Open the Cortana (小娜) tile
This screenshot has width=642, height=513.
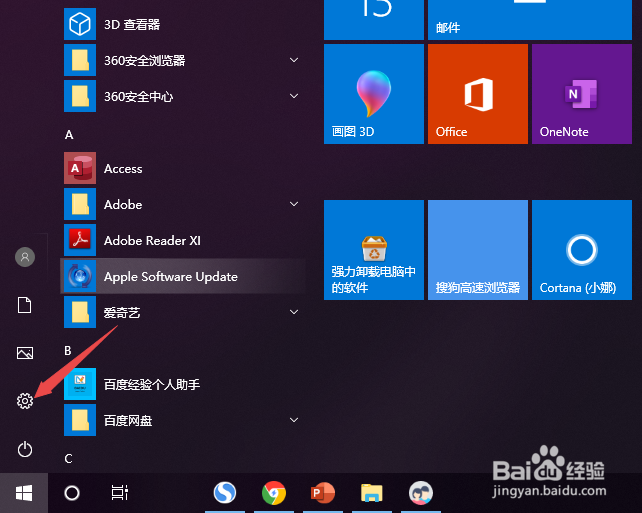[x=582, y=250]
